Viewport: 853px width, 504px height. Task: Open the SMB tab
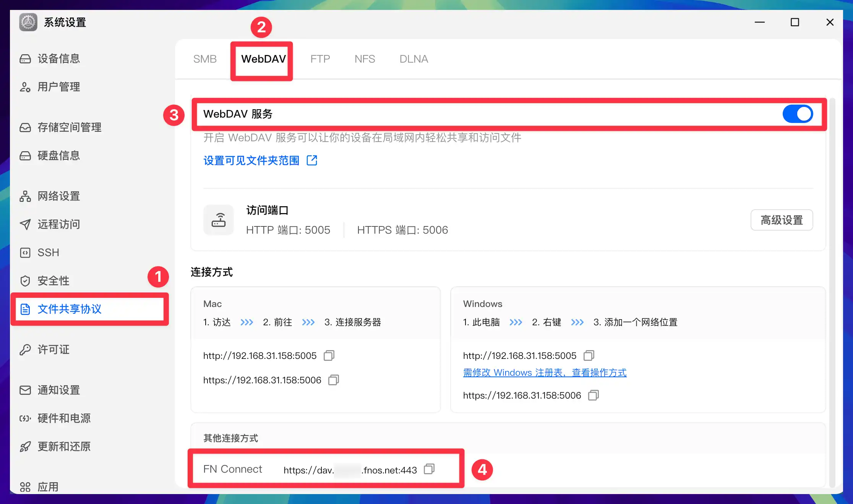205,59
